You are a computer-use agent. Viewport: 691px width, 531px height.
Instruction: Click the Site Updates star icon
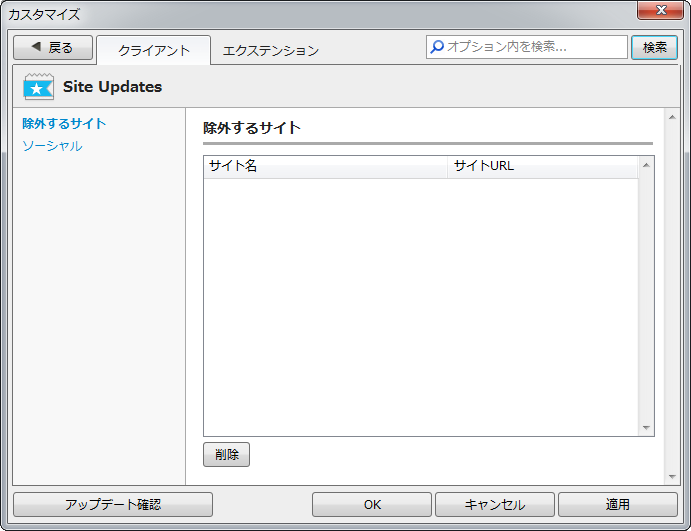point(38,87)
